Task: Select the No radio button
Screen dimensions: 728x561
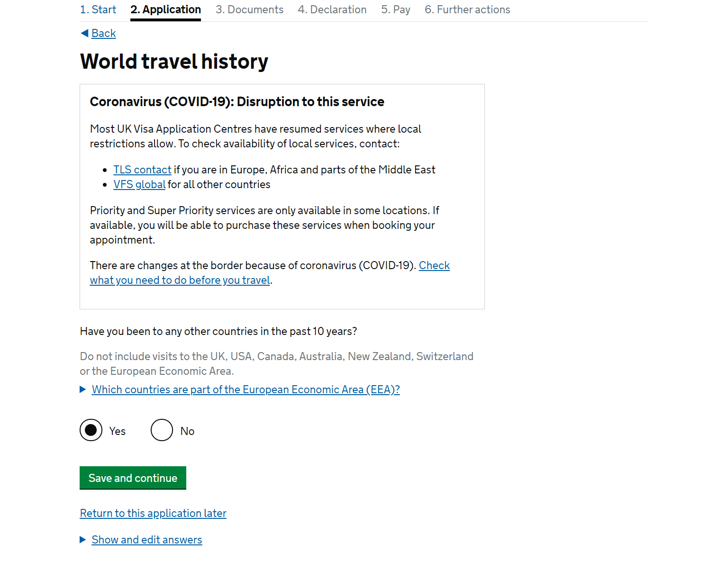Action: pos(162,430)
